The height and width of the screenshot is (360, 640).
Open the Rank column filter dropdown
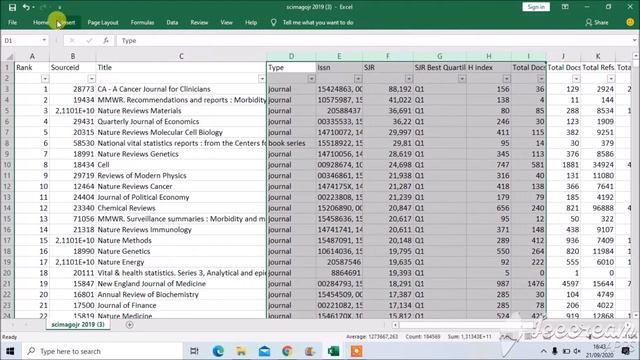[x=45, y=79]
